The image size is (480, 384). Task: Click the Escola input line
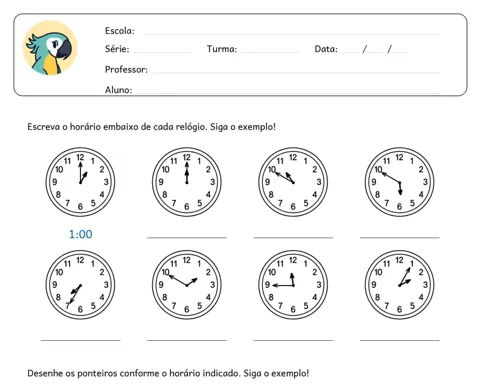pyautogui.click(x=292, y=34)
